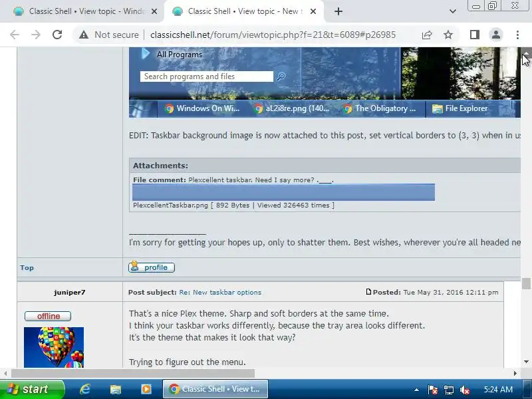Screen dimensions: 532x399
Task: Click the address bar URL
Action: (273, 35)
